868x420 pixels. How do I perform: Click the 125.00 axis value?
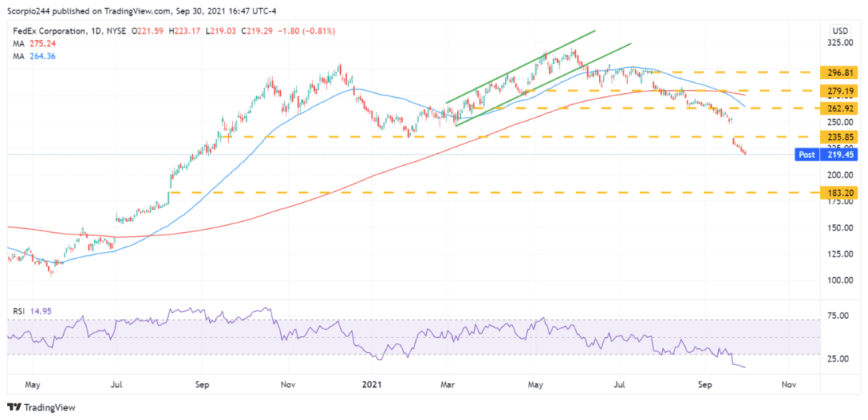coord(840,253)
